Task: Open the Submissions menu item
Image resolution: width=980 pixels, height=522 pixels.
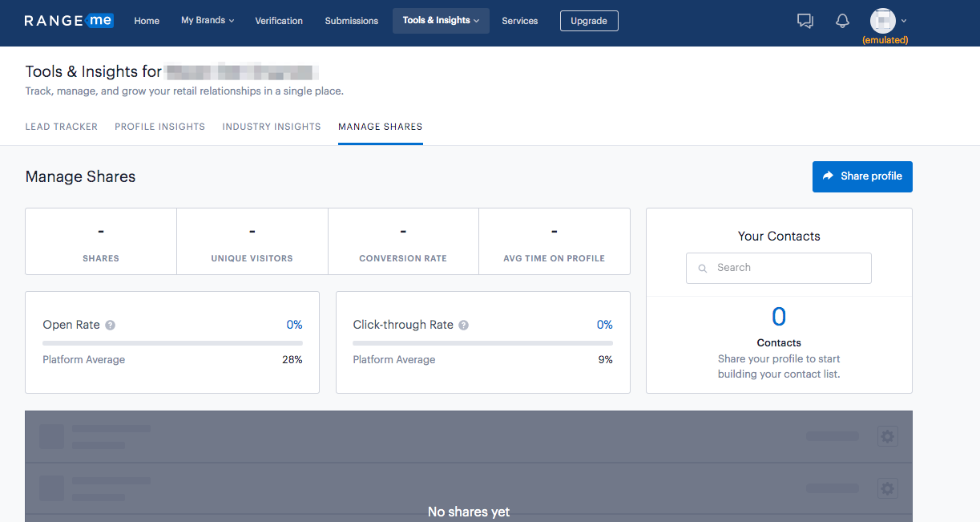Action: click(351, 21)
